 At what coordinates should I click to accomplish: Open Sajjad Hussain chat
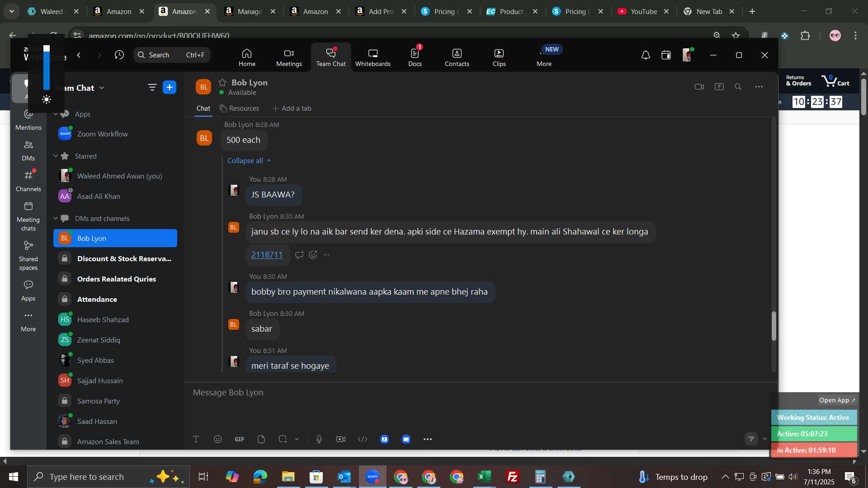pos(115,380)
